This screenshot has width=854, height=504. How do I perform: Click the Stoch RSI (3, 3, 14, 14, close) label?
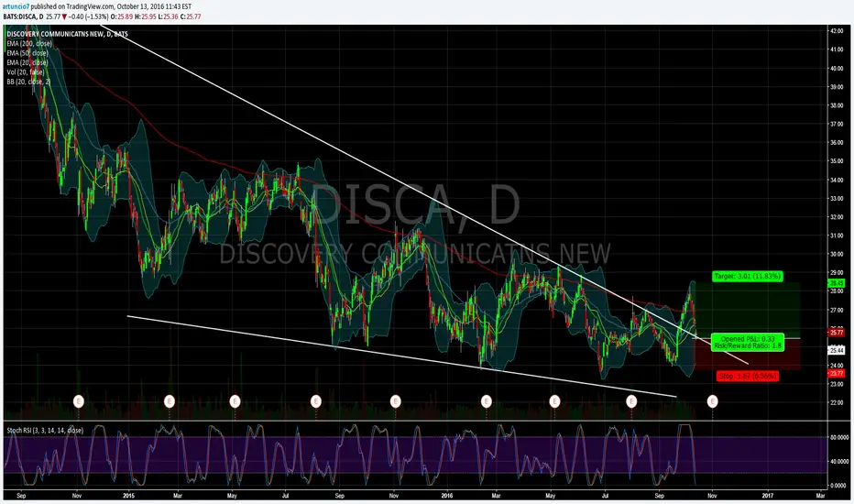point(45,431)
